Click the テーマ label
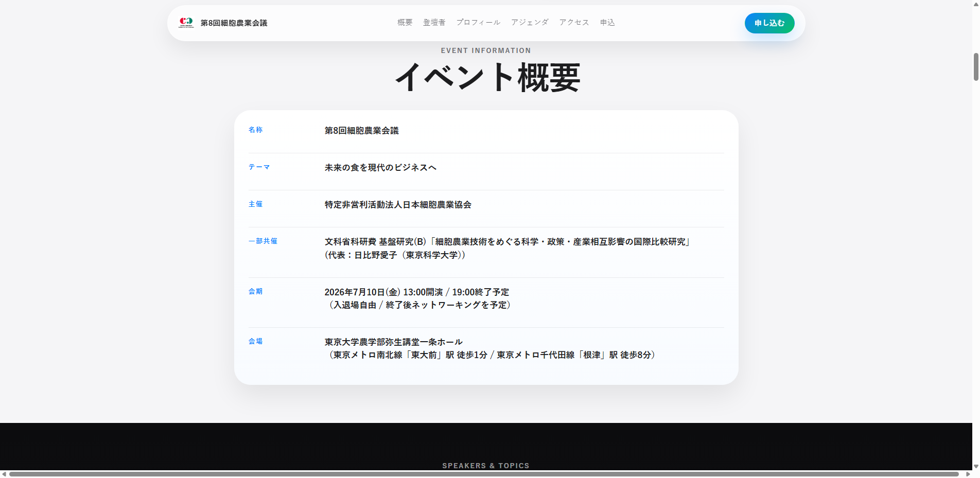Image resolution: width=980 pixels, height=478 pixels. coord(259,167)
